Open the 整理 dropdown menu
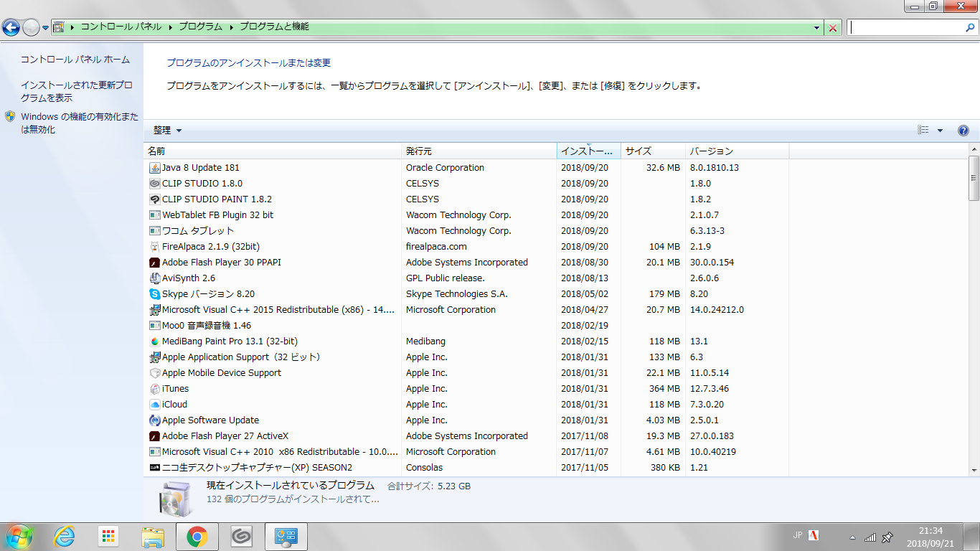Image resolution: width=980 pixels, height=551 pixels. (x=168, y=131)
